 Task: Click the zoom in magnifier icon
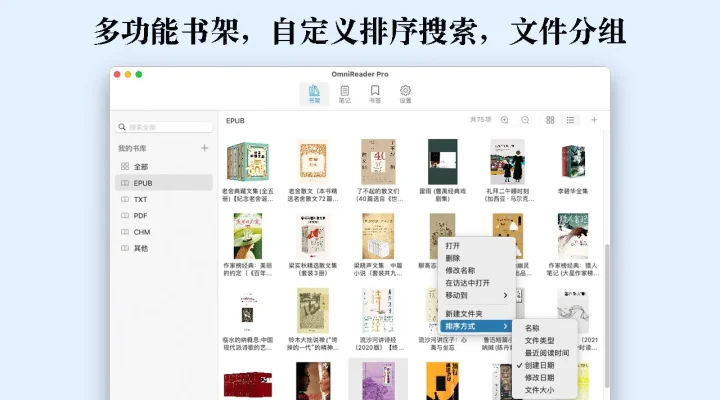coord(504,120)
